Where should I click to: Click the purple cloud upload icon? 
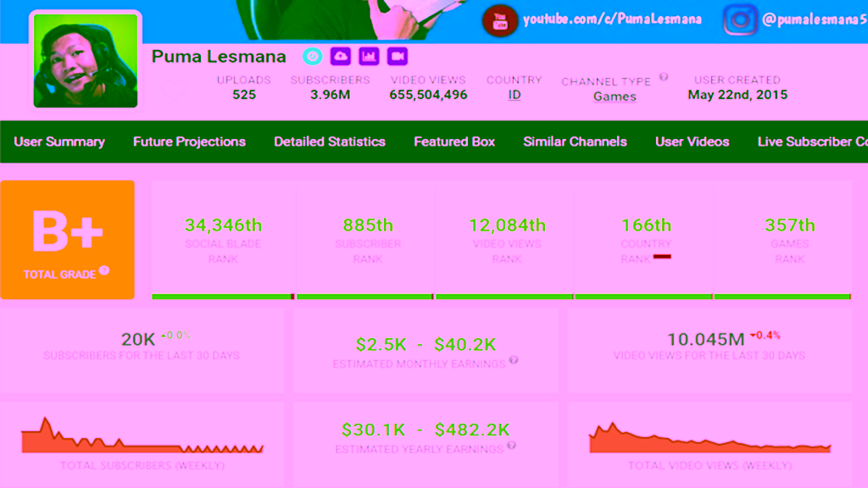pos(341,57)
